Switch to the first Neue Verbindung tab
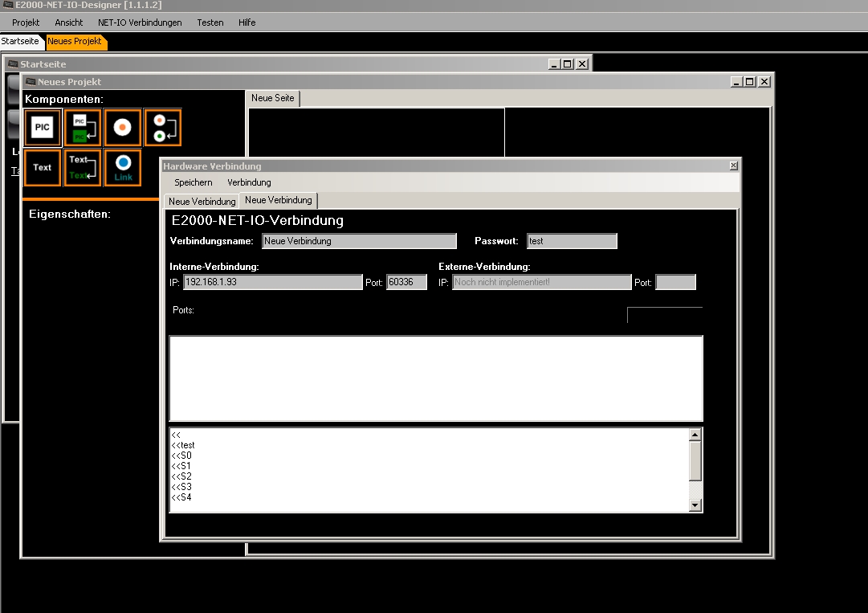The height and width of the screenshot is (613, 868). 202,202
